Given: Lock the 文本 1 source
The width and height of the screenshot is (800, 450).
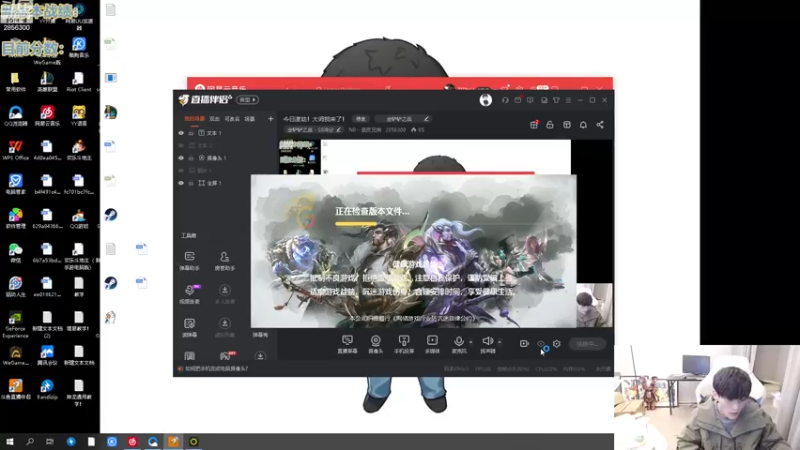Looking at the screenshot, I should pyautogui.click(x=191, y=133).
